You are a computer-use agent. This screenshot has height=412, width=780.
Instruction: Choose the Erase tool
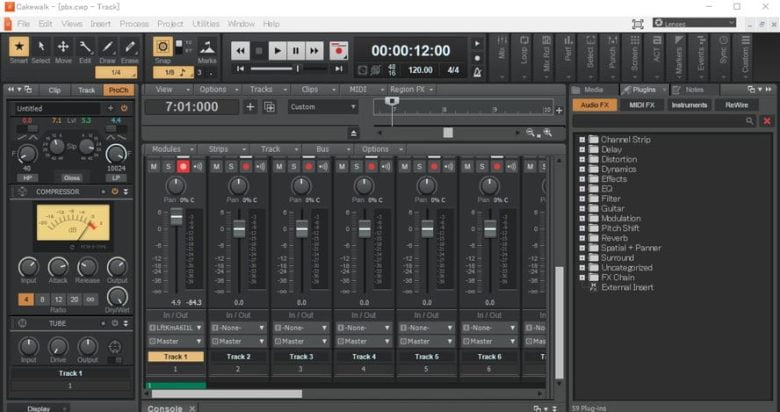tap(130, 47)
